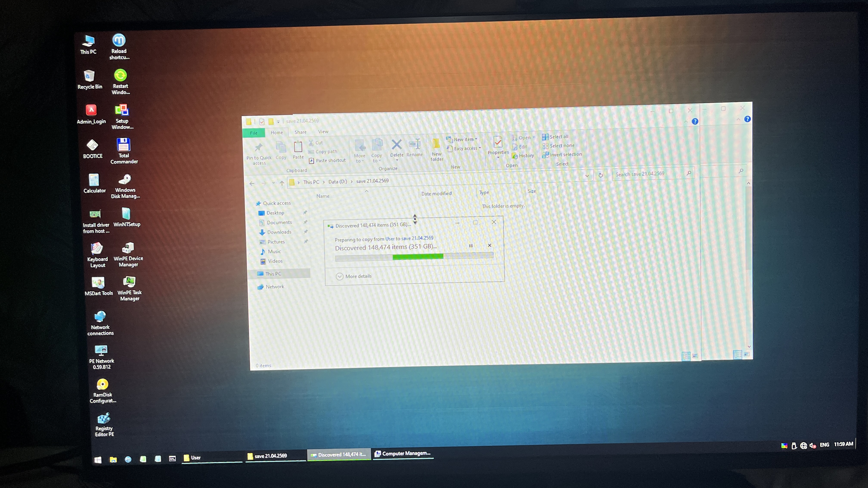The height and width of the screenshot is (488, 868).
Task: Expand More details in copy dialog
Action: point(340,276)
